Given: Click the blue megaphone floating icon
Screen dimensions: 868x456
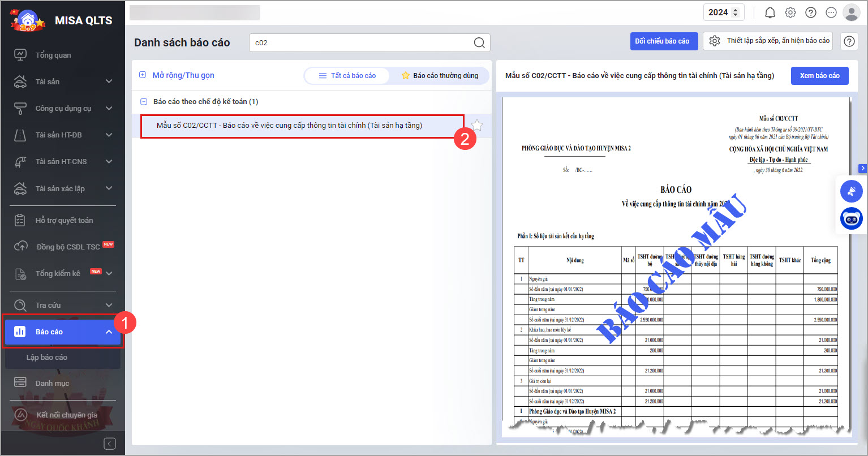Looking at the screenshot, I should point(851,191).
